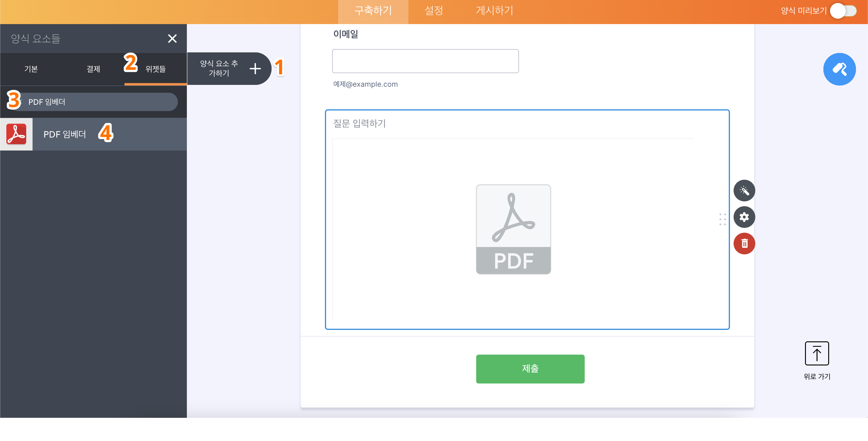Open the widget wizard wand icon

coord(744,191)
